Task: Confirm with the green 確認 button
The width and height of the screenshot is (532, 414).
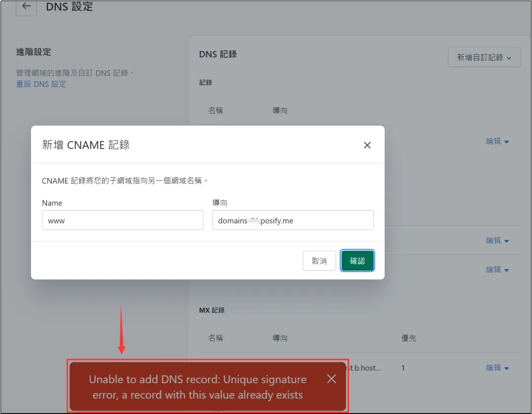Action: [x=357, y=261]
